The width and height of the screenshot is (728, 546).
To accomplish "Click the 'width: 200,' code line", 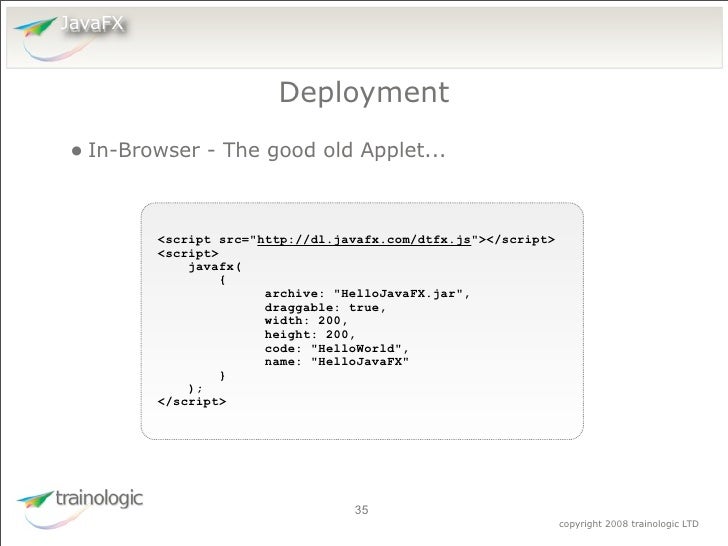I will pos(306,321).
